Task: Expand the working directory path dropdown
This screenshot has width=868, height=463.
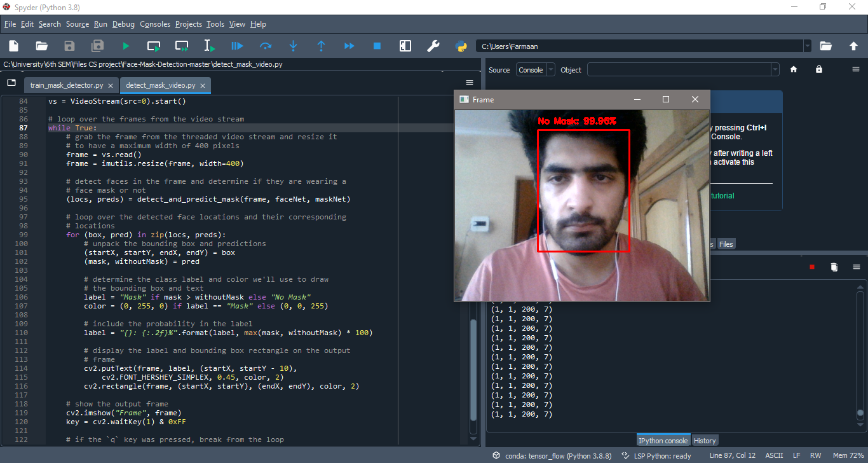Action: click(807, 46)
